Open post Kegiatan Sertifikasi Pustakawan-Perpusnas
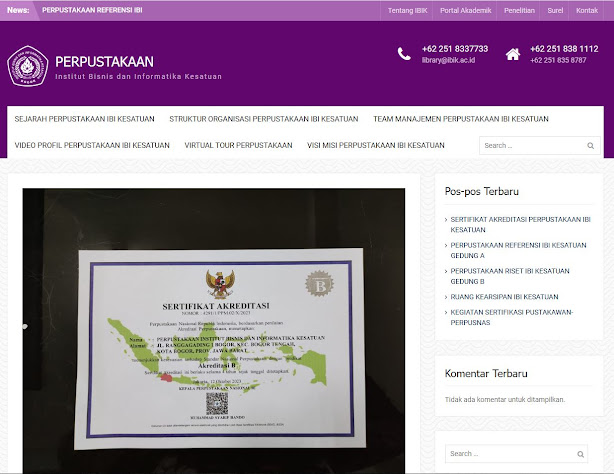The height and width of the screenshot is (474, 614). pyautogui.click(x=511, y=317)
